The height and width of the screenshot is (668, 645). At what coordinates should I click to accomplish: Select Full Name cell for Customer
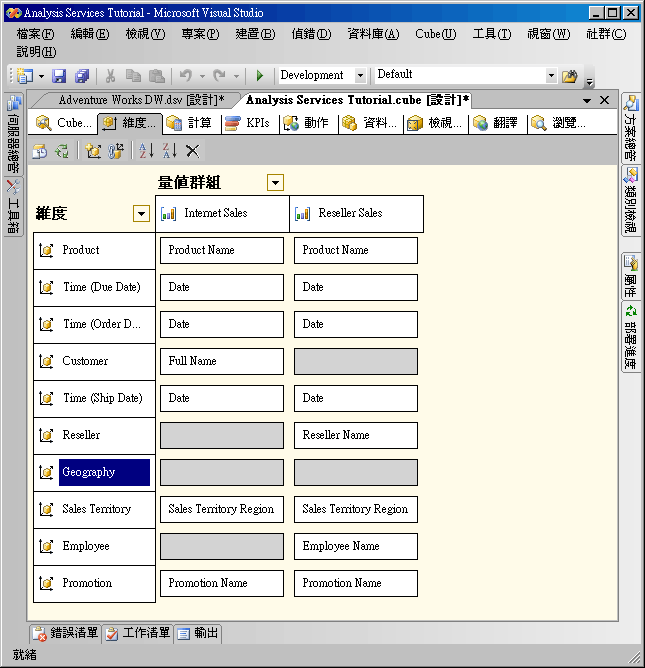coord(222,362)
